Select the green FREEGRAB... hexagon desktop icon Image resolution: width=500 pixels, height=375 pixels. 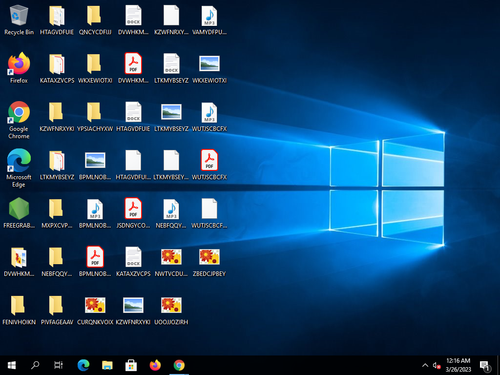click(x=19, y=213)
